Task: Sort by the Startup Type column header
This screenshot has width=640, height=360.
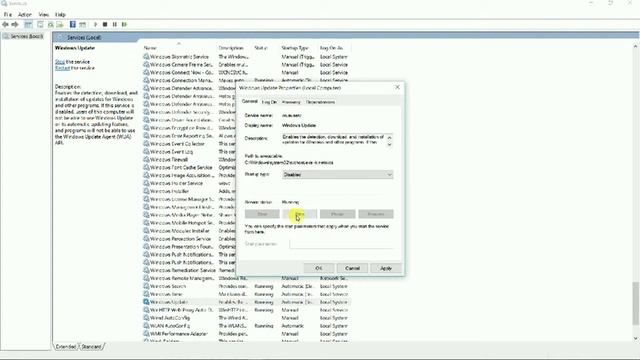Action: coord(295,48)
